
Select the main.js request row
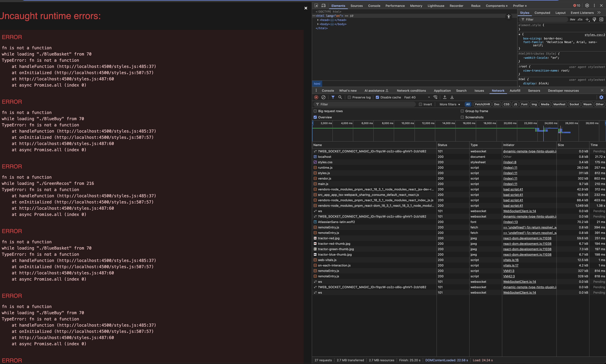[459, 184]
